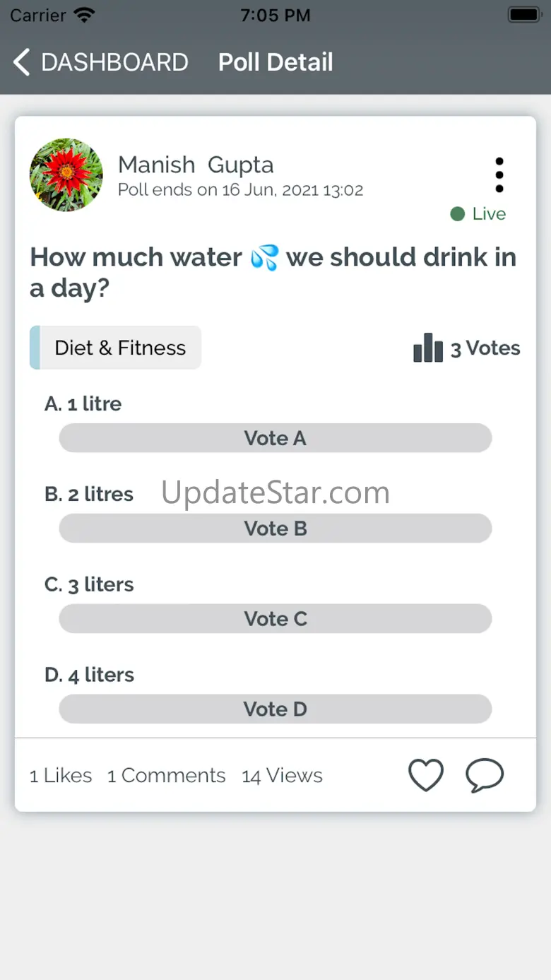Viewport: 551px width, 980px height.
Task: Tap the 14 Views count
Action: 282,776
